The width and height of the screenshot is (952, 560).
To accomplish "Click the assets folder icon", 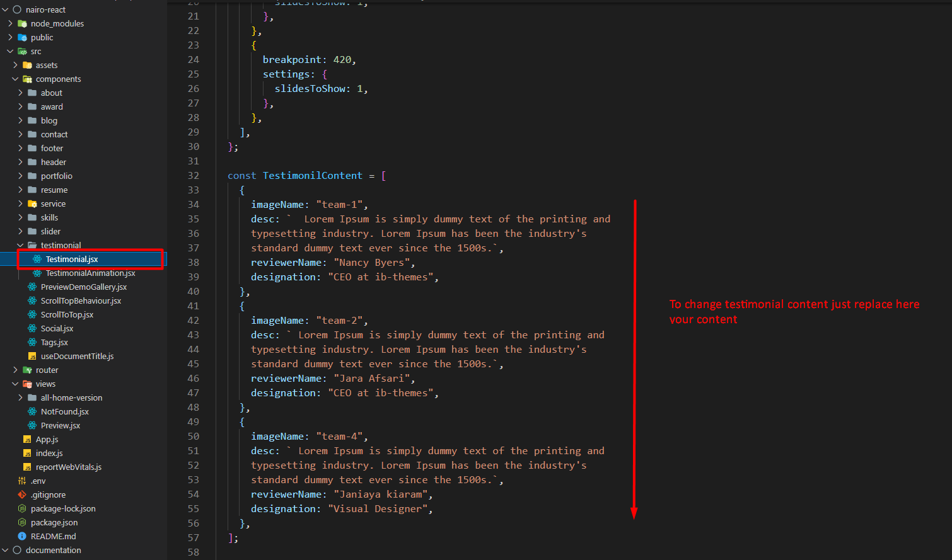I will click(27, 65).
